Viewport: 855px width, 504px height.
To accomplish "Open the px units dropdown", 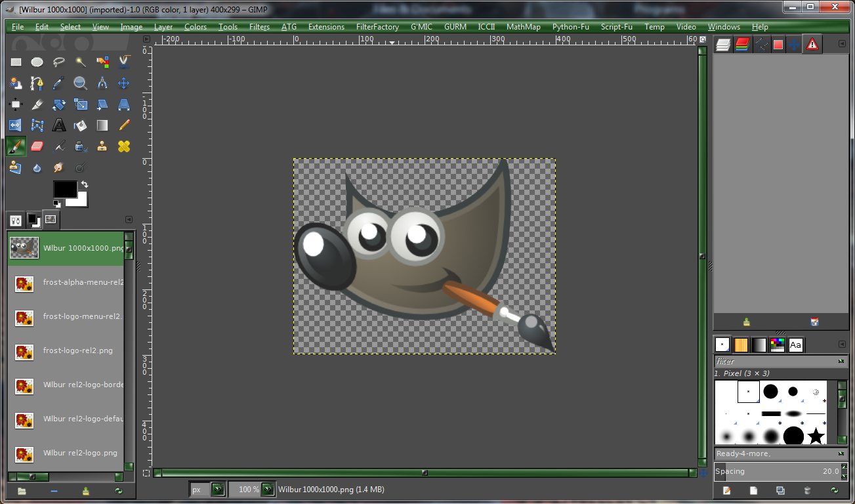I will [218, 489].
